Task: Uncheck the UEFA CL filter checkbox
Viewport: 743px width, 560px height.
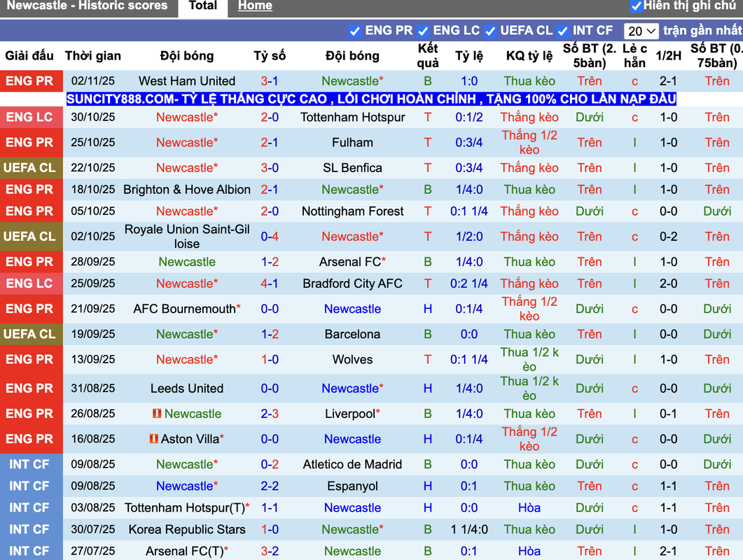Action: coord(490,31)
